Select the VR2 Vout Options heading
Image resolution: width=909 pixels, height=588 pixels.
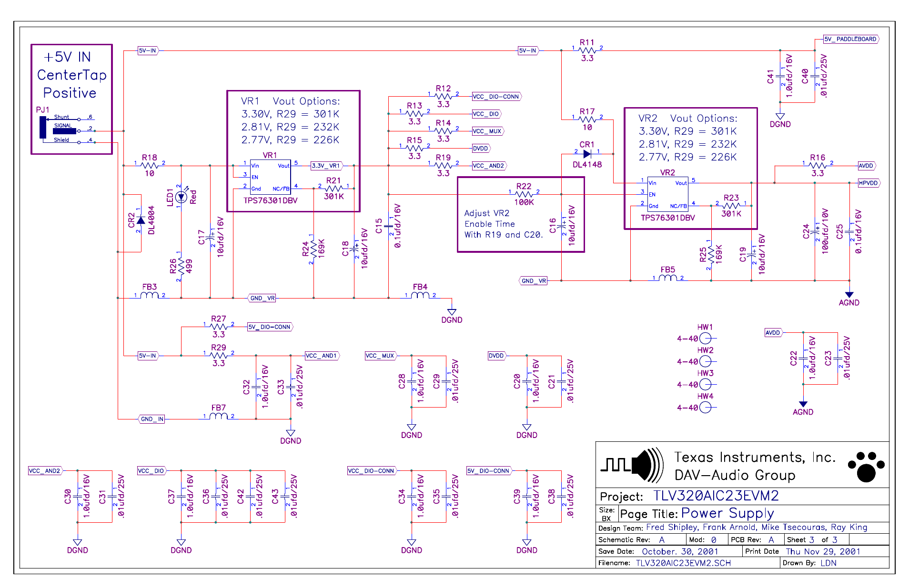coord(687,119)
